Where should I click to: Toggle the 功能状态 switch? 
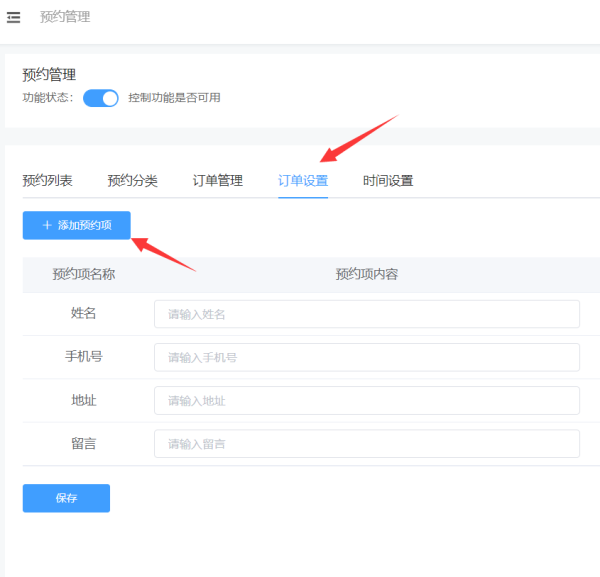(x=101, y=98)
